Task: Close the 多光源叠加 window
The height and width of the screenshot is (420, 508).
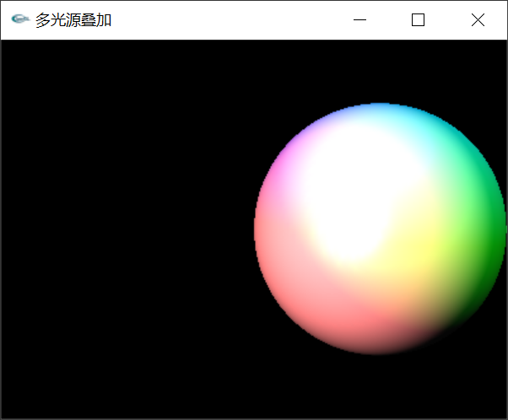Action: pyautogui.click(x=478, y=20)
